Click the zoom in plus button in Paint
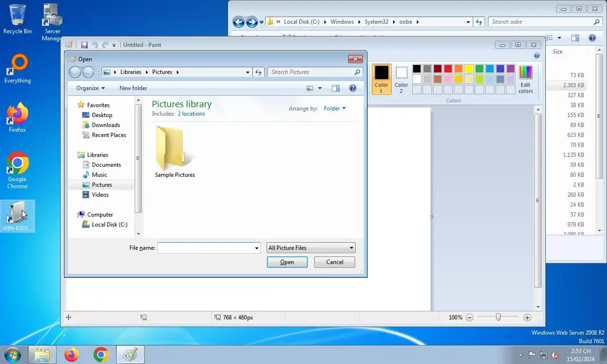 point(527,318)
